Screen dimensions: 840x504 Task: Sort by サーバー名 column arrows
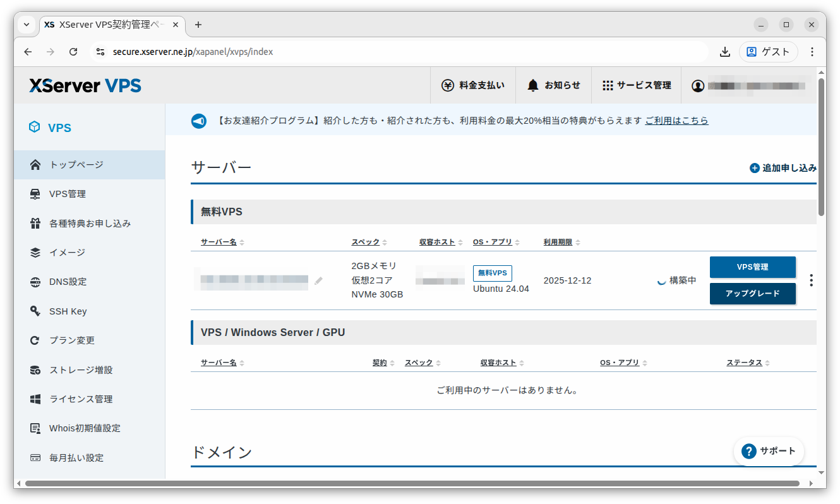243,241
